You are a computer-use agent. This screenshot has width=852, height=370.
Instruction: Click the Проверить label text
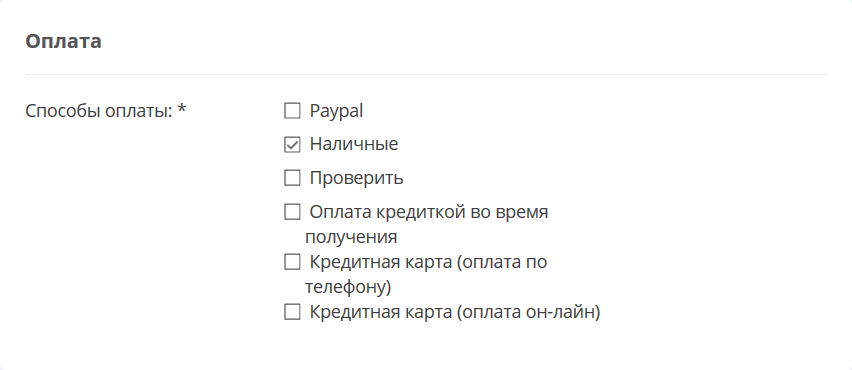[x=356, y=178]
